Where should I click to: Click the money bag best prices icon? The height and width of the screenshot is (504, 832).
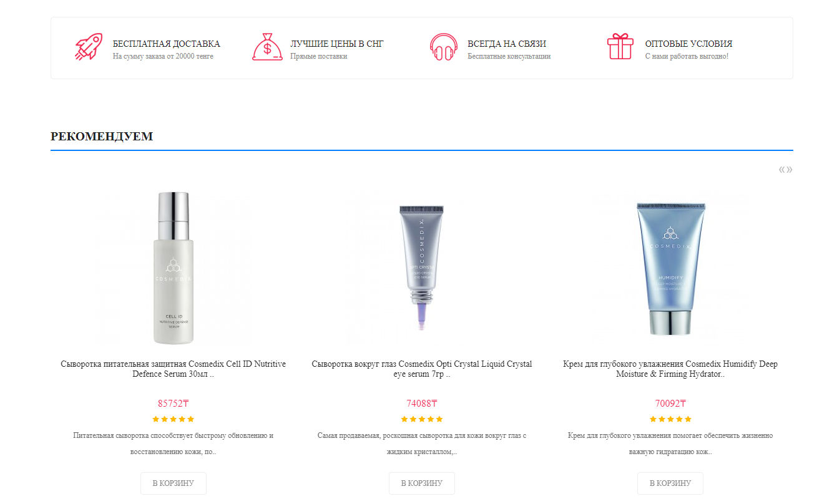tap(267, 47)
